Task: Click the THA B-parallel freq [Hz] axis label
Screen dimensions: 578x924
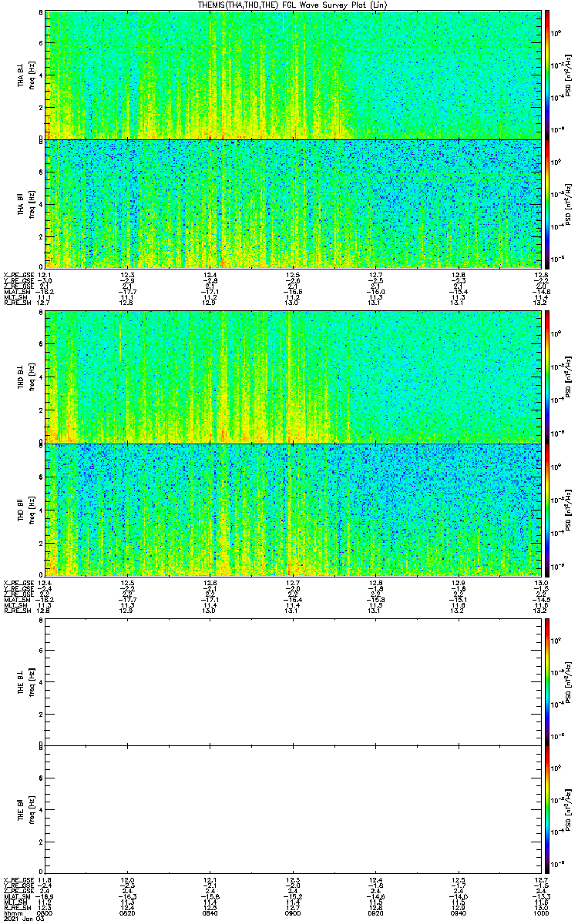Action: coord(33,203)
